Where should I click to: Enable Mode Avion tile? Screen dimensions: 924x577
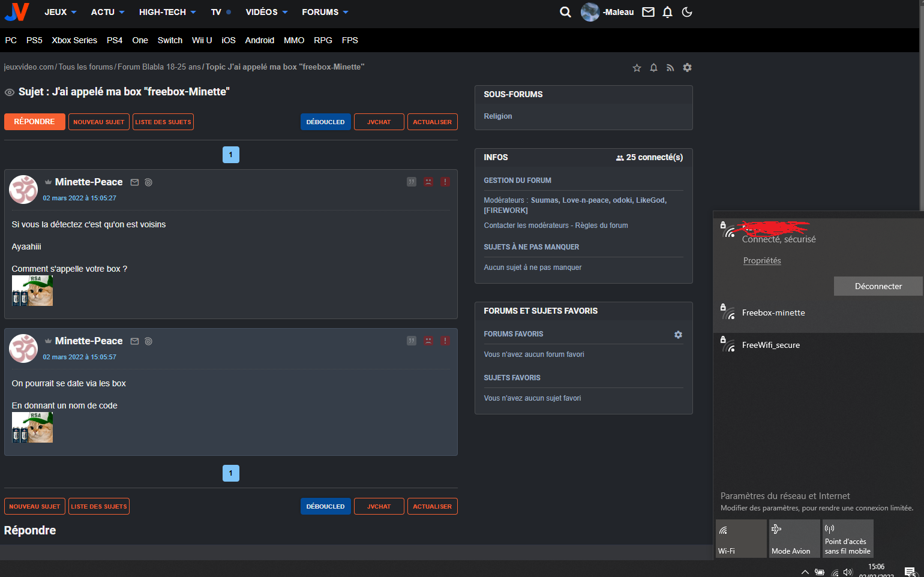794,538
